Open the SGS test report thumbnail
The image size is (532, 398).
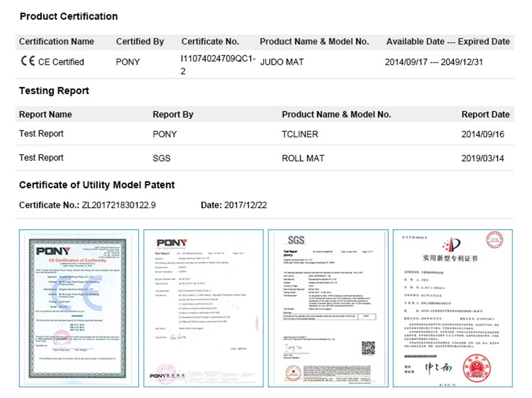click(x=328, y=308)
